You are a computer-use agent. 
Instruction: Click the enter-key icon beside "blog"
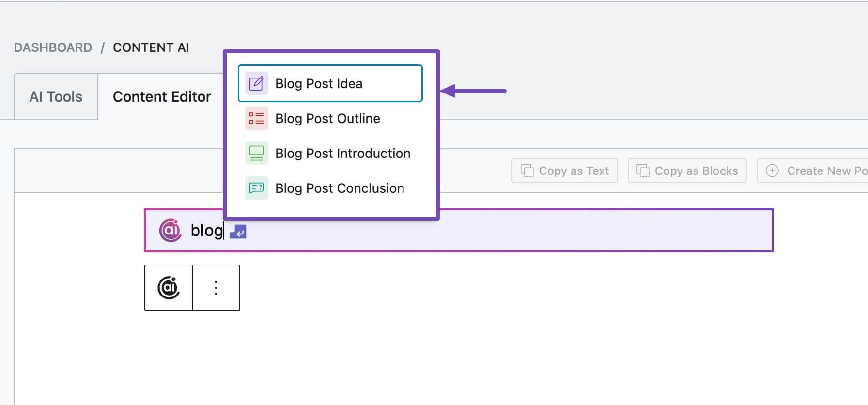coord(238,232)
